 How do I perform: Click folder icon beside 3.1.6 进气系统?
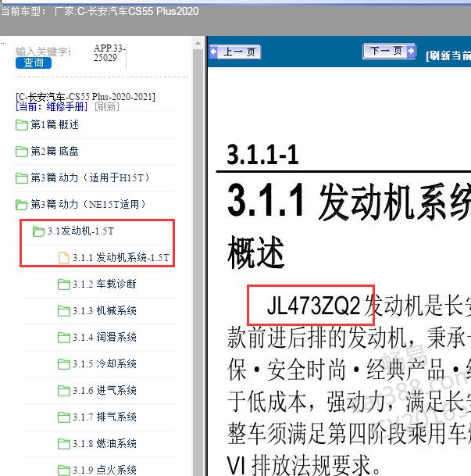(64, 391)
